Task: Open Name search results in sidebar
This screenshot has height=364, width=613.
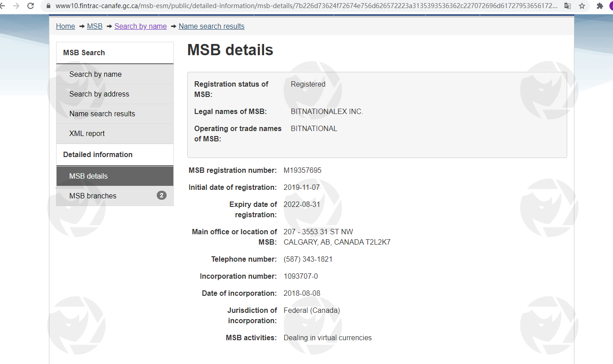Action: [x=102, y=114]
